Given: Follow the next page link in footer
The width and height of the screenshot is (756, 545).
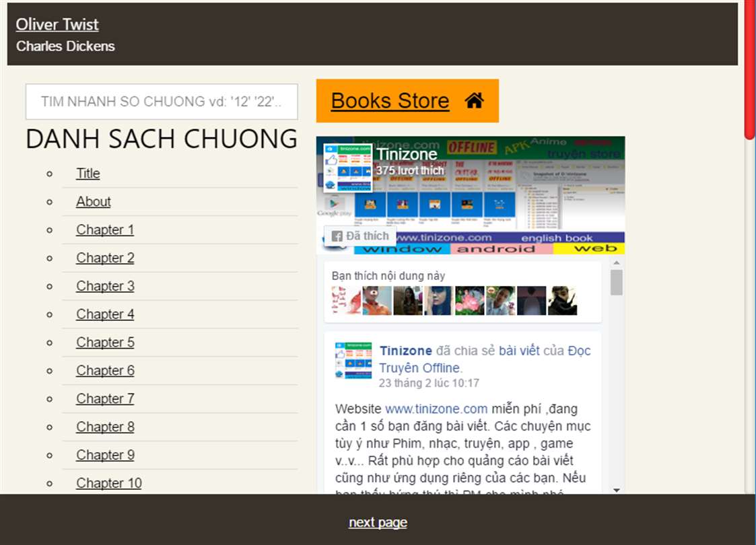Looking at the screenshot, I should 378,522.
